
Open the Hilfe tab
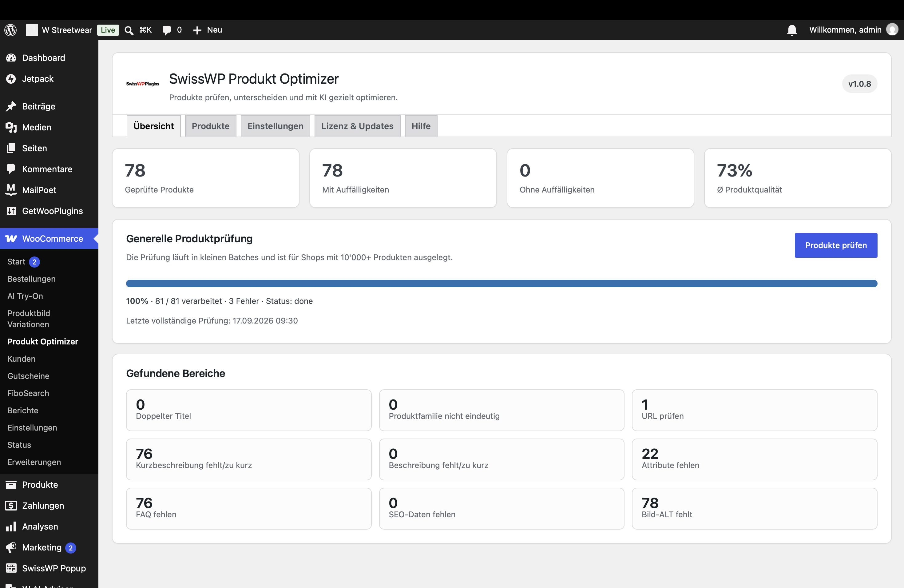coord(421,126)
